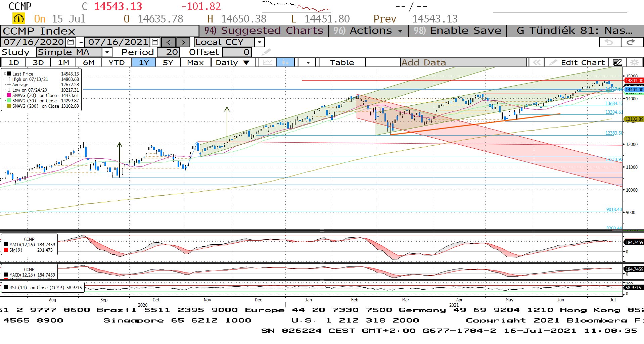Step the date range backward
Screen dimensions: 644x344
[168, 42]
